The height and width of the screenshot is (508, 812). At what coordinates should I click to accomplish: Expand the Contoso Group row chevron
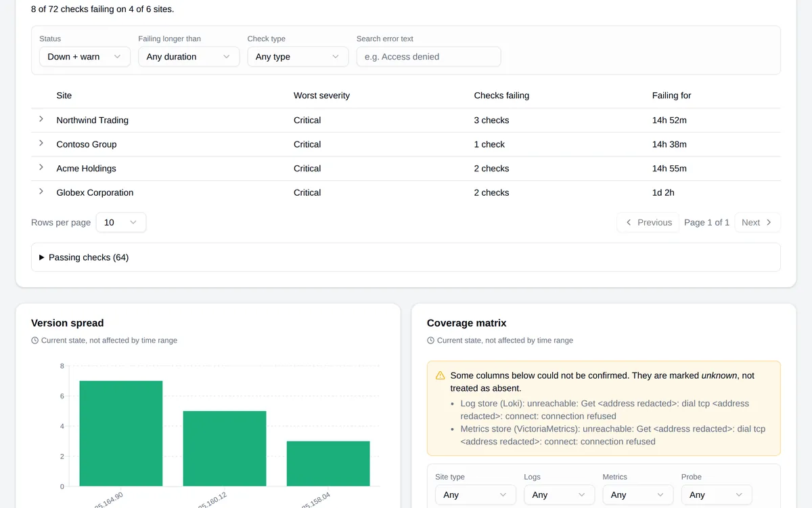(x=41, y=144)
